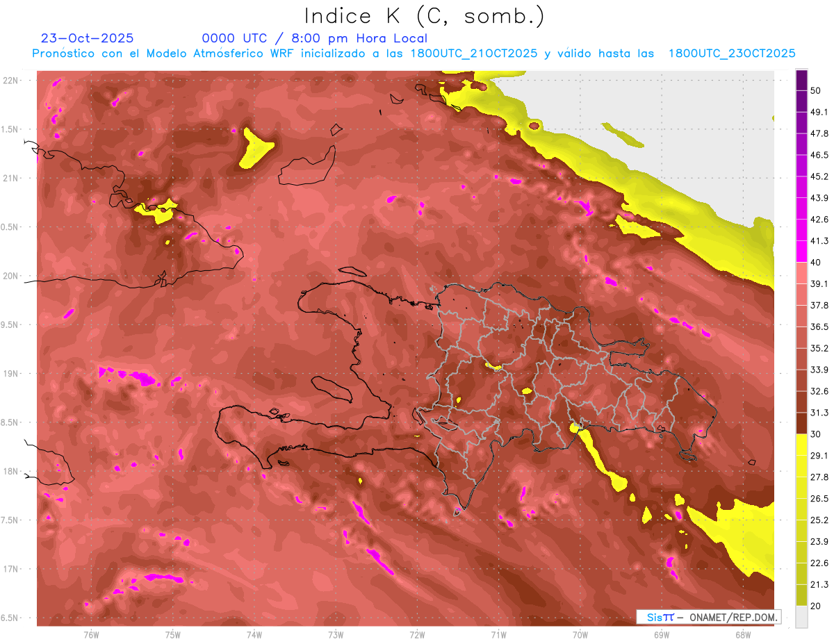The image size is (834, 644).
Task: Click the '75W' longitude label
Action: 173,634
